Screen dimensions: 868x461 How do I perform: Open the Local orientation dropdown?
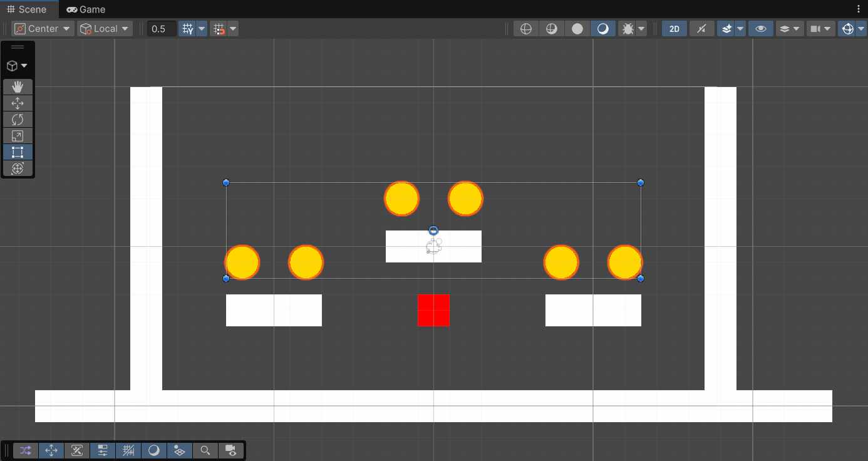point(104,28)
